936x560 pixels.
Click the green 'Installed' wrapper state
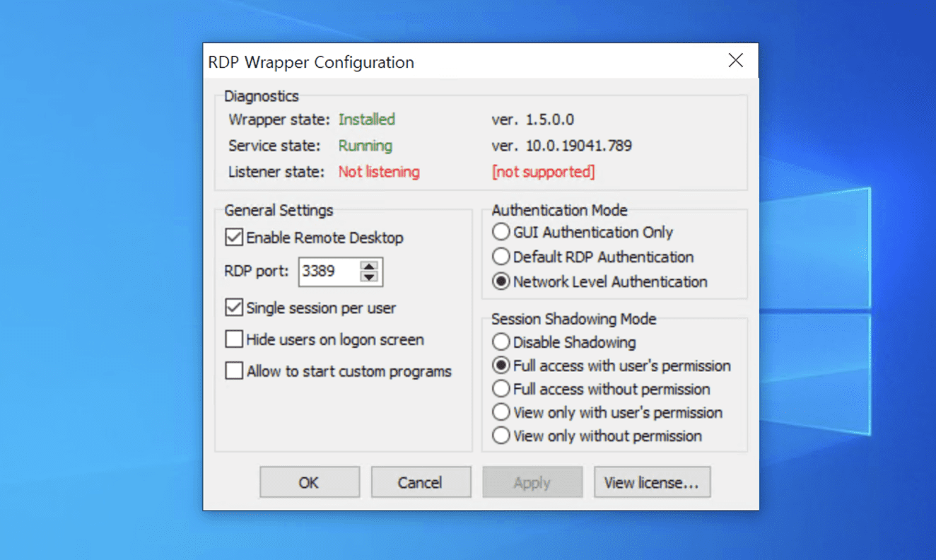coord(367,119)
